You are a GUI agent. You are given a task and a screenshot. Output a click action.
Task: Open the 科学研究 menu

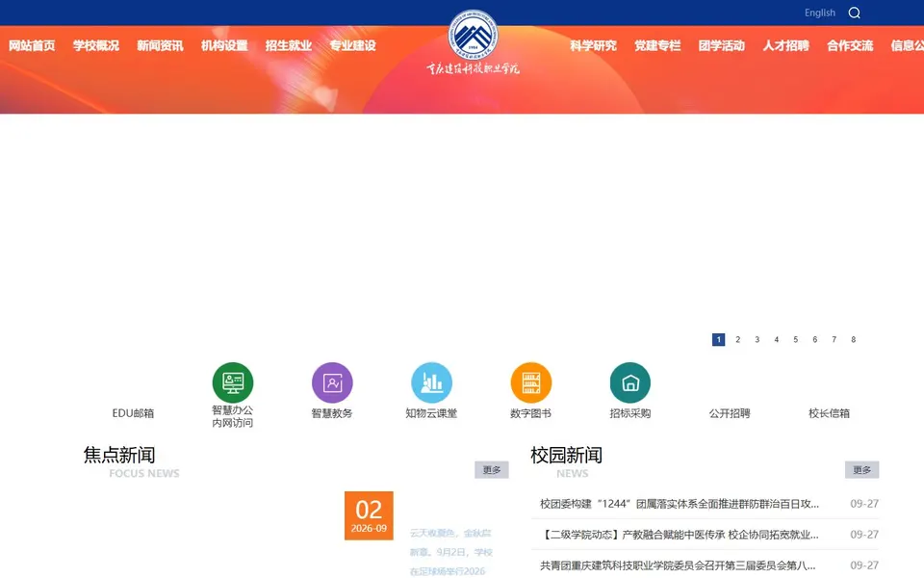pos(594,45)
